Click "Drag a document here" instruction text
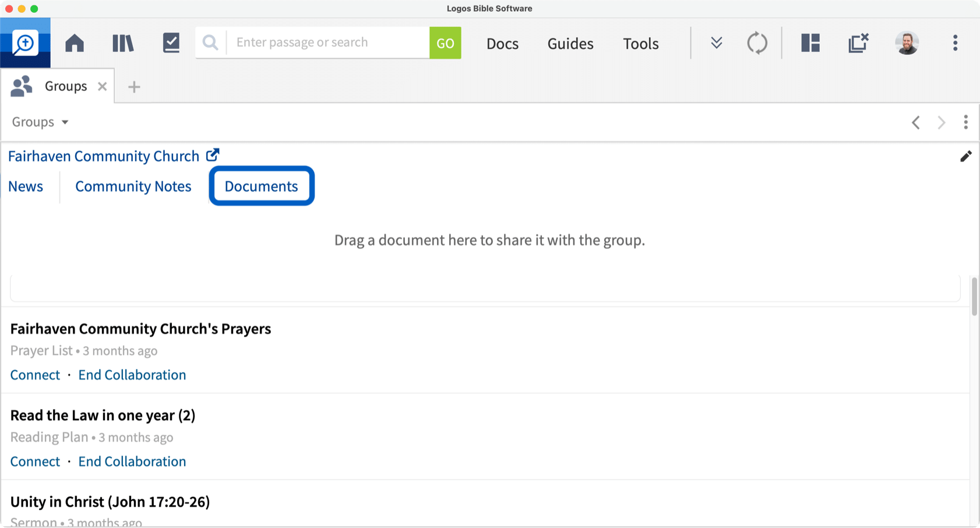Screen dimensions: 980x528 pos(489,240)
